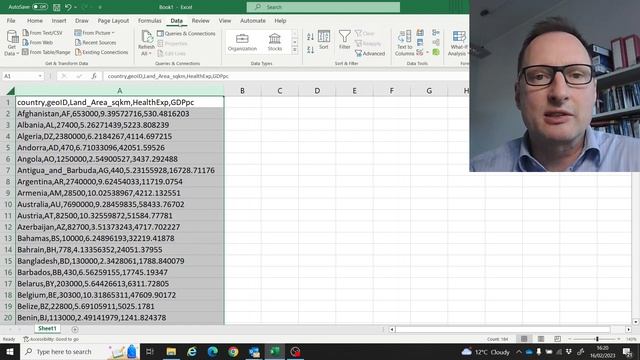Add a new sheet with plus button

coord(75,329)
